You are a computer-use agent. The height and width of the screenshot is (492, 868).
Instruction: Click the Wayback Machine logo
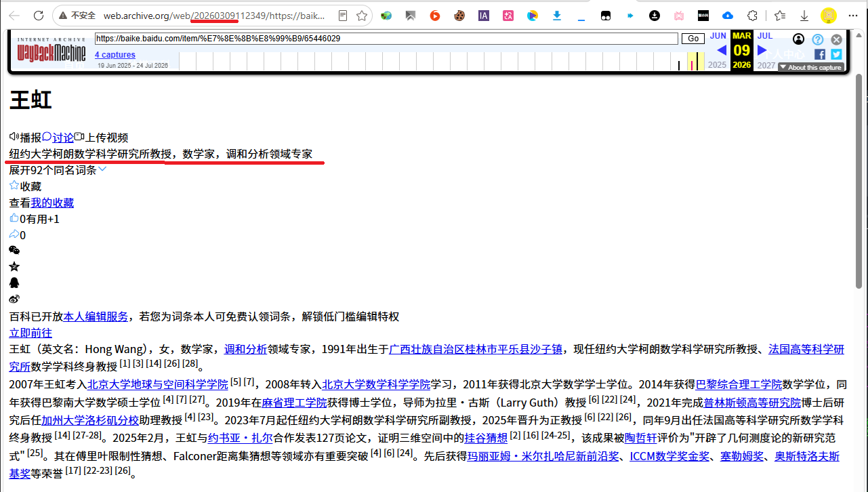click(51, 51)
